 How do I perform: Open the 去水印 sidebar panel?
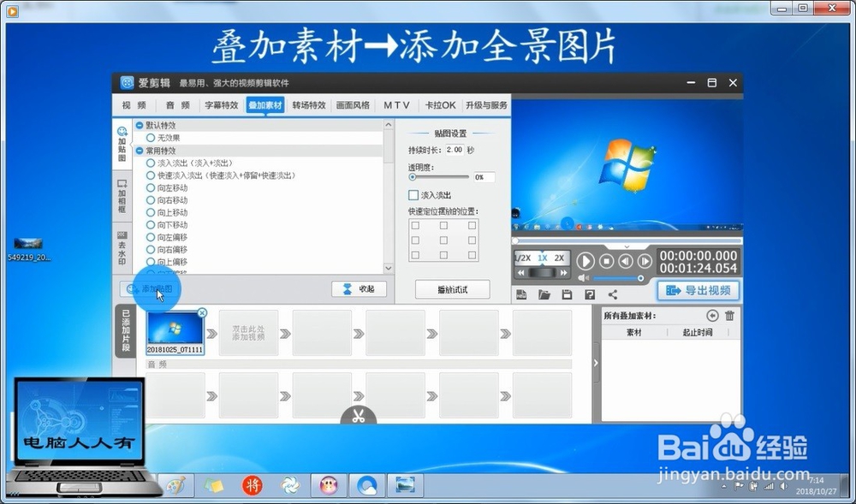click(122, 248)
